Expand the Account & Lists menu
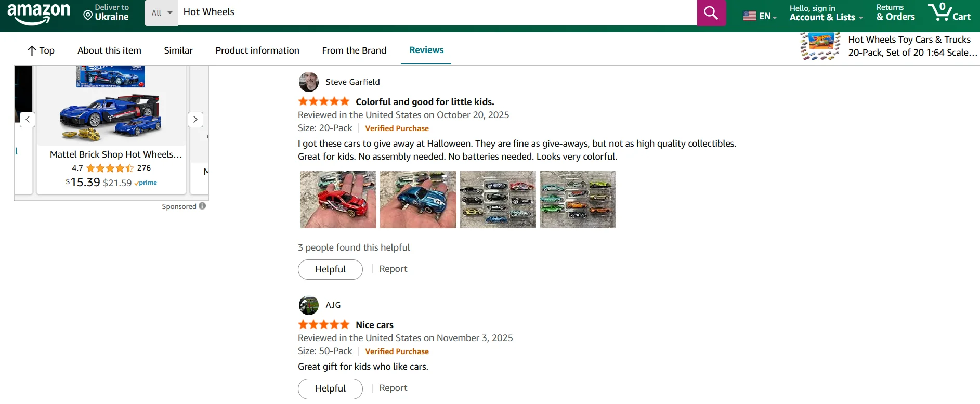 tap(826, 12)
